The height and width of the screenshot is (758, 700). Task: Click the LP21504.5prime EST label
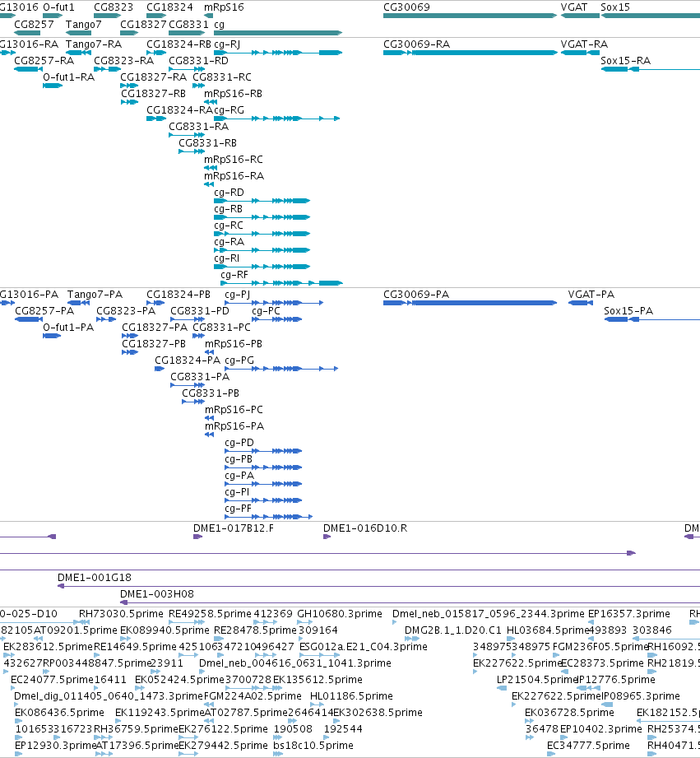[x=537, y=680]
